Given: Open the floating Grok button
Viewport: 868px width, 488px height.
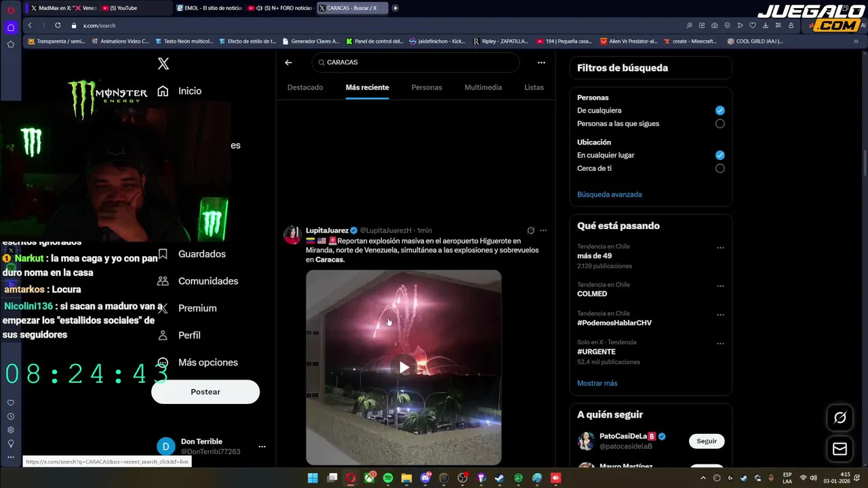Looking at the screenshot, I should (840, 418).
